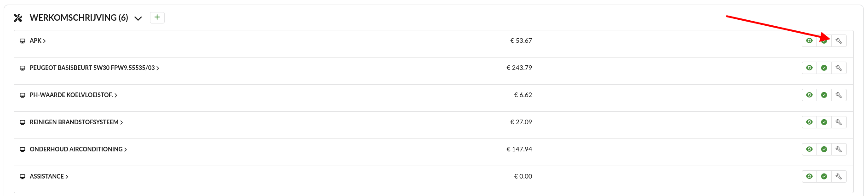The image size is (868, 196).
Task: Expand REINIGEN BRANDSTOFSYSTEEM item details
Action: click(x=121, y=122)
